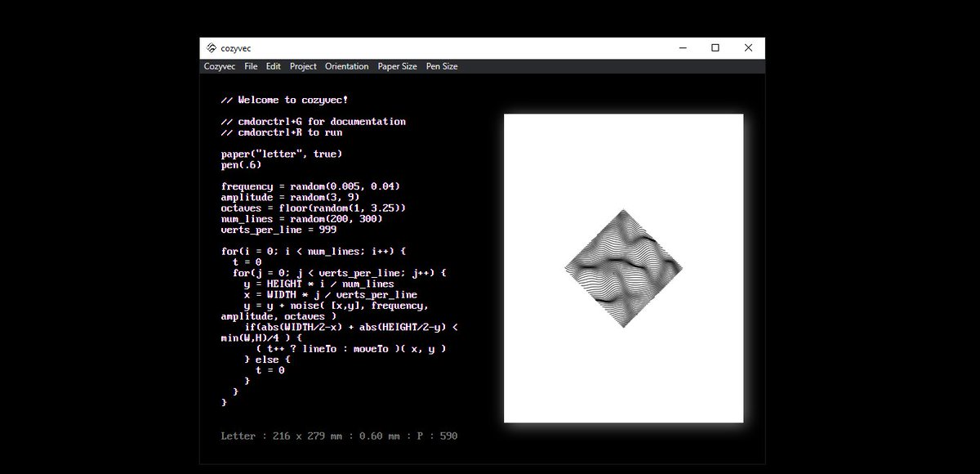Click the documentation shortcut comment line
980x474 pixels.
click(314, 121)
